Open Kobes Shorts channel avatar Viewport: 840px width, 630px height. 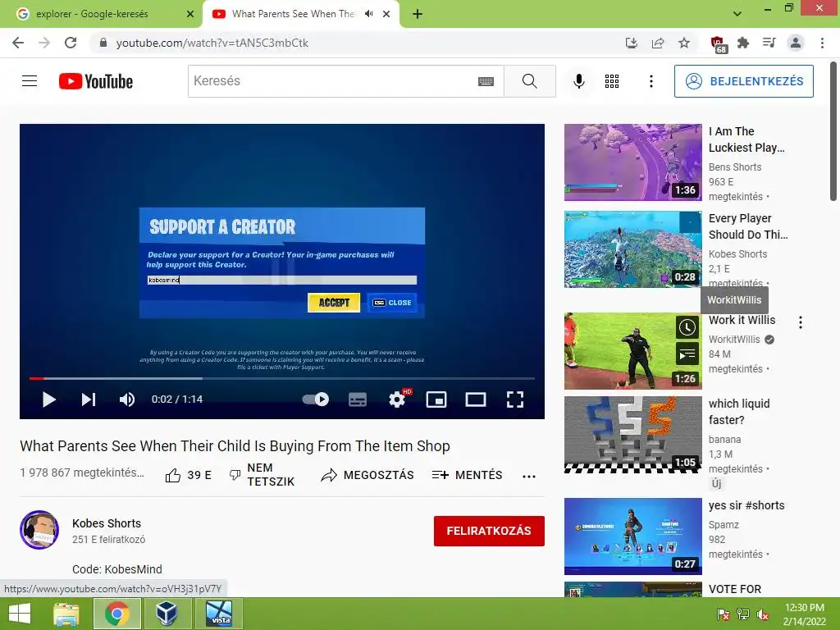(x=39, y=530)
